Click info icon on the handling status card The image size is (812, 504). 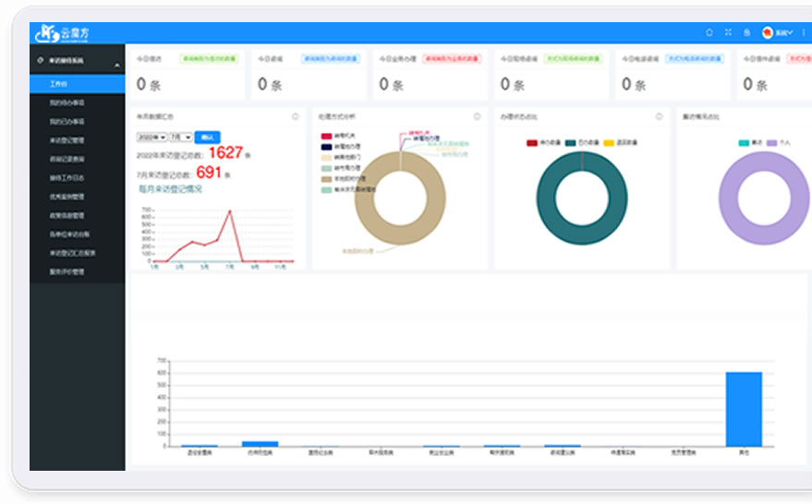(x=660, y=117)
